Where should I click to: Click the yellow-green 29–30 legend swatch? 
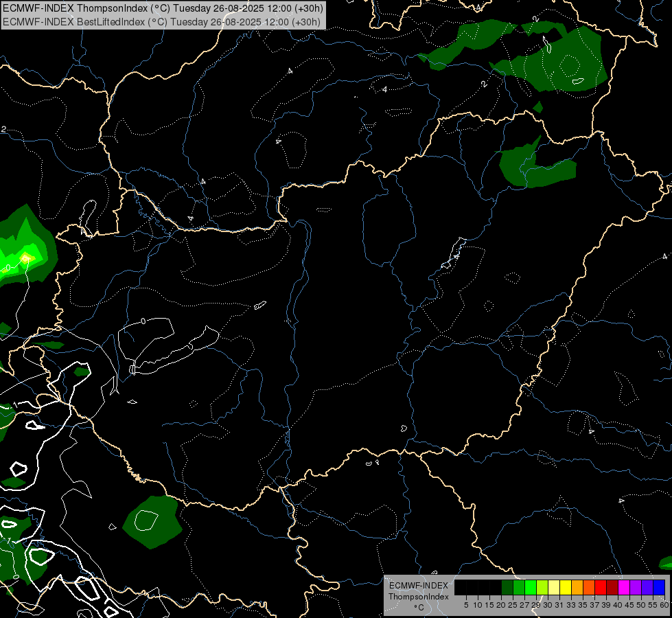542,587
